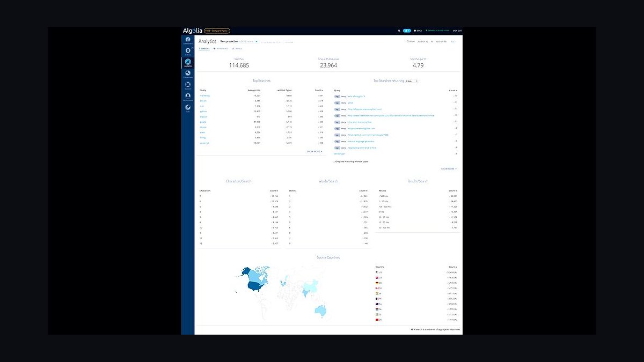Click the calendar icon beside From date
This screenshot has height=362, width=644.
408,41
